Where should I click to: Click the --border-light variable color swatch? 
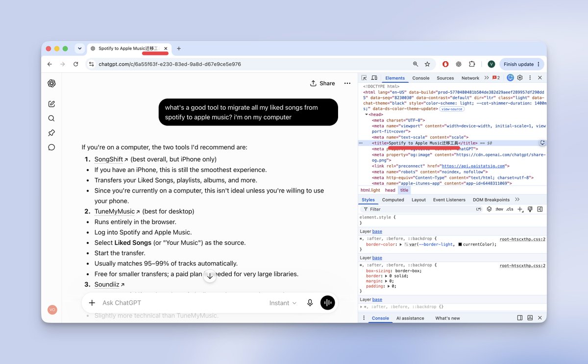[x=406, y=244]
